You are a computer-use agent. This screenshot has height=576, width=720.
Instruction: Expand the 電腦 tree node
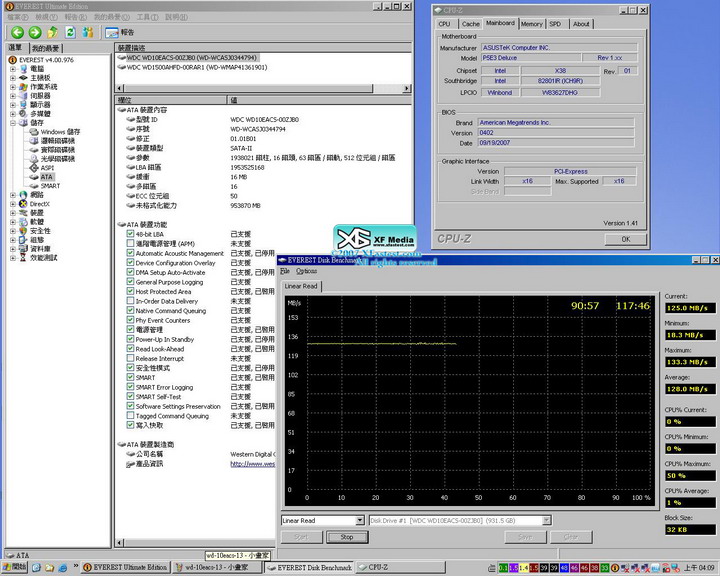[x=13, y=68]
